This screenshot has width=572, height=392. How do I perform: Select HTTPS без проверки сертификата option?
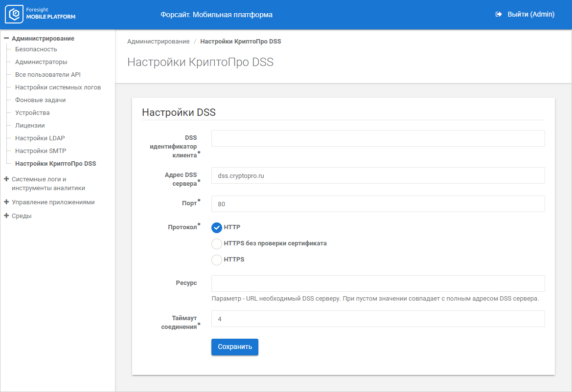(217, 243)
